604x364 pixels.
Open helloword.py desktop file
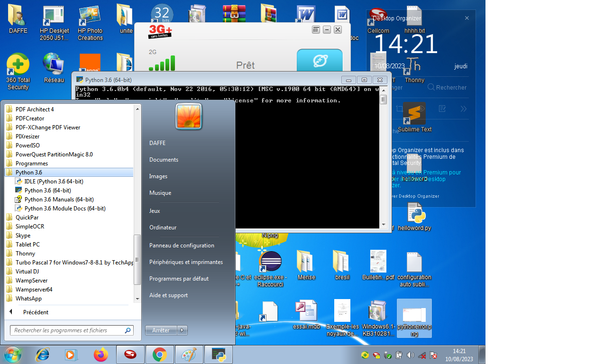(x=414, y=217)
